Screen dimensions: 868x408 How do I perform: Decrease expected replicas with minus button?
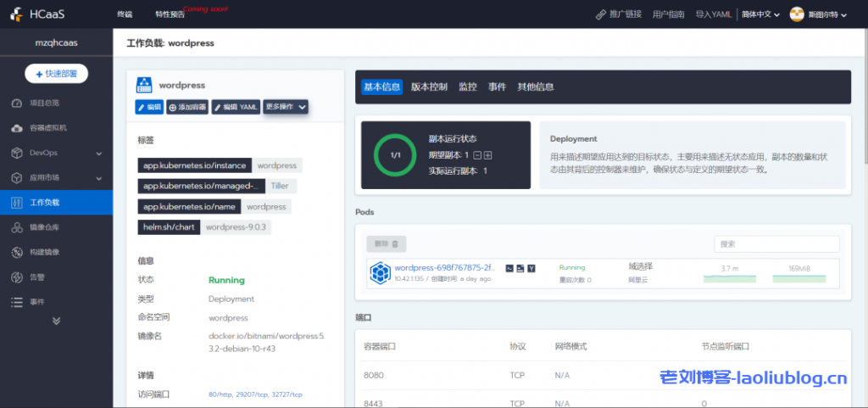477,155
